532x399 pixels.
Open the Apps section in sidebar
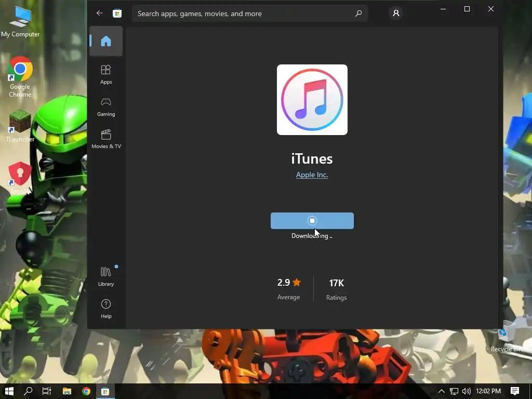point(106,74)
